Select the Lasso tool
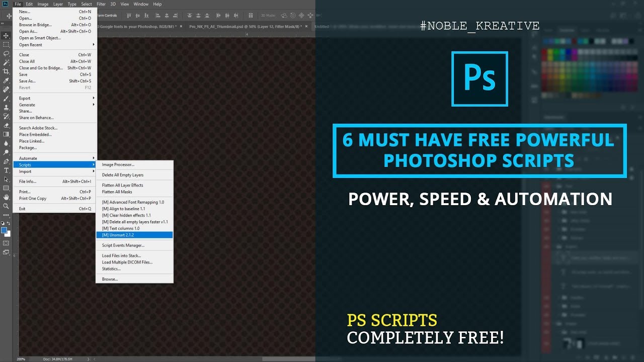 pyautogui.click(x=6, y=53)
